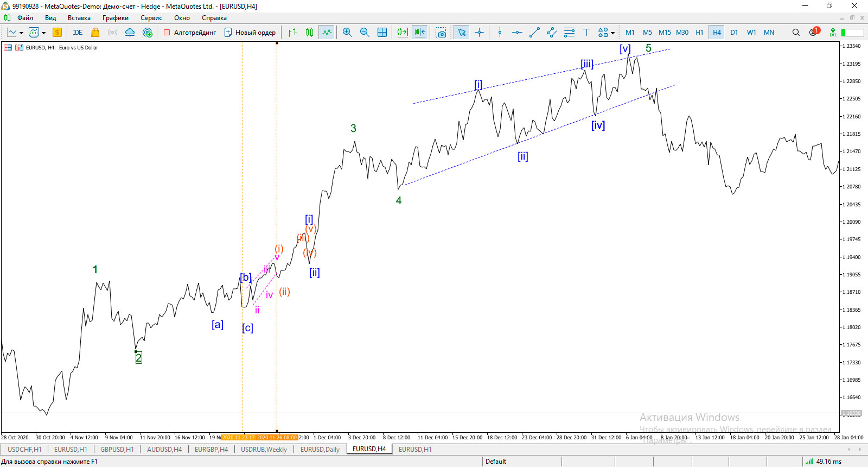
Task: Open the search magnifier in toolbar
Action: point(796,33)
